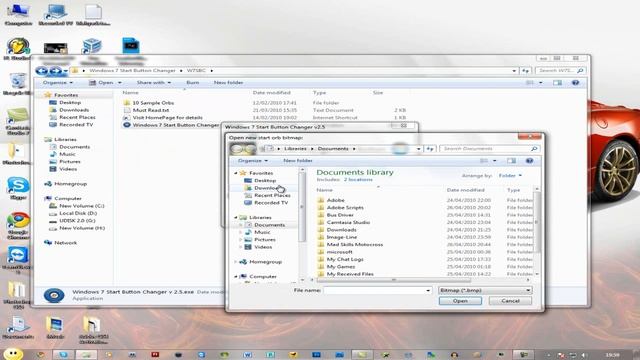Open the Skype desktop icon
The image size is (640, 360).
click(x=18, y=188)
